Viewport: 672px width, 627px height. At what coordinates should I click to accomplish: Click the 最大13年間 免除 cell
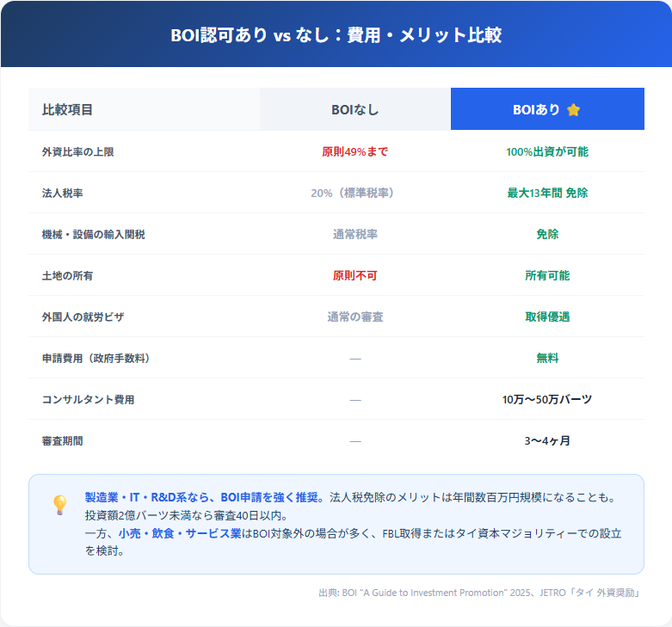click(x=547, y=193)
